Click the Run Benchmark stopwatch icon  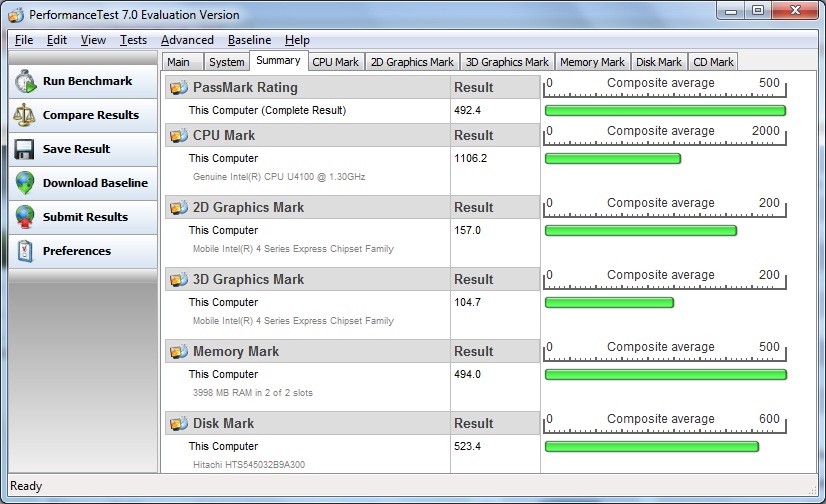[x=25, y=82]
